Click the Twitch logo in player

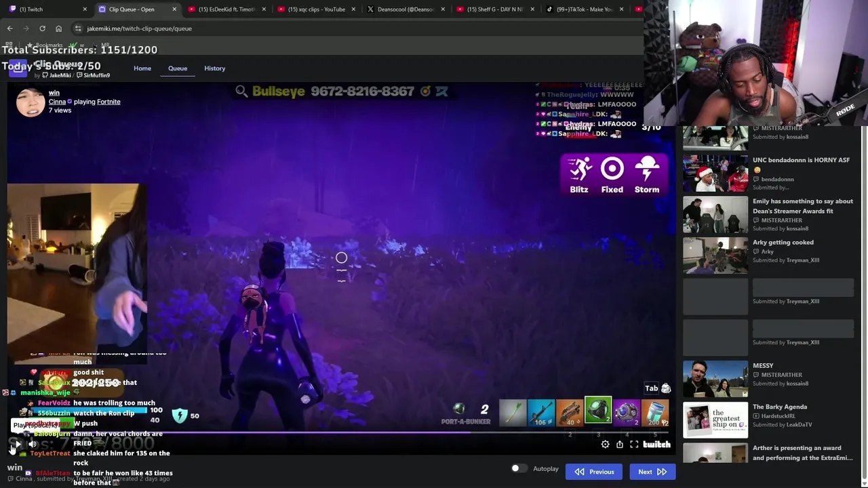[x=656, y=445]
